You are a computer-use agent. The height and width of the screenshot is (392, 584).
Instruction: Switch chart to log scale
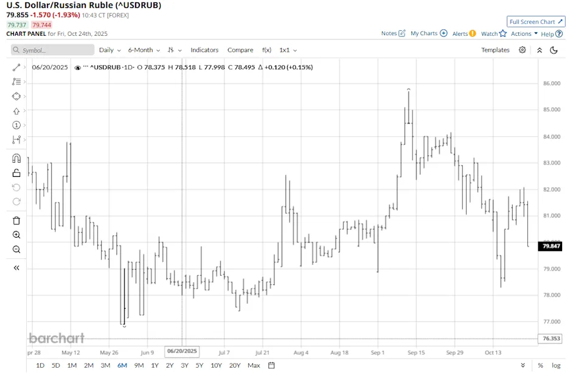[556, 365]
